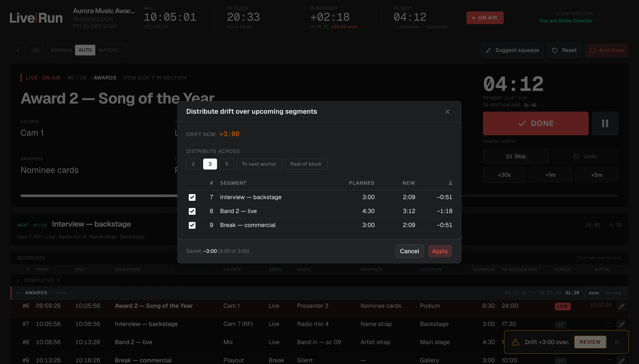Uncheck Break — commercial segment checkbox
The image size is (639, 364).
point(192,225)
